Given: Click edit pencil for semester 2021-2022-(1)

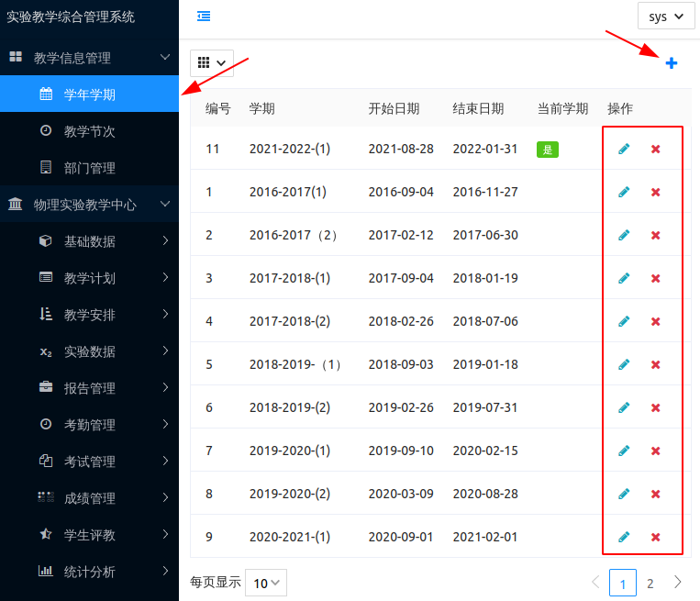Looking at the screenshot, I should 624,149.
